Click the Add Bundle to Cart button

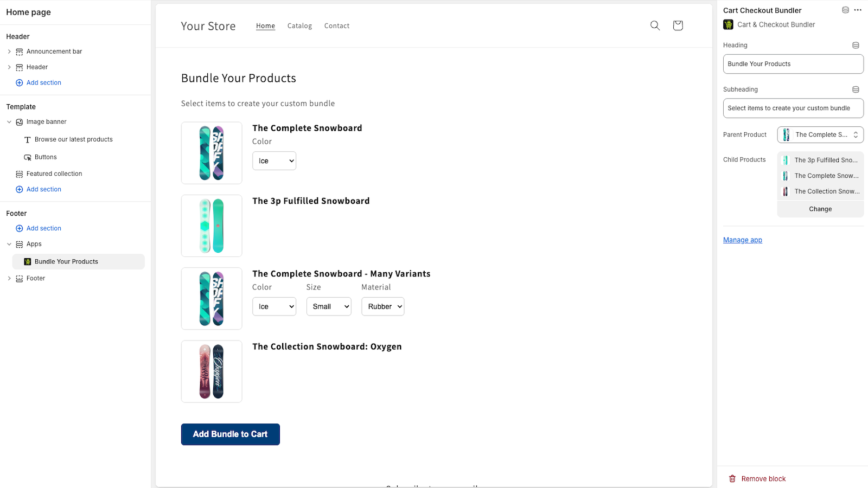click(231, 434)
